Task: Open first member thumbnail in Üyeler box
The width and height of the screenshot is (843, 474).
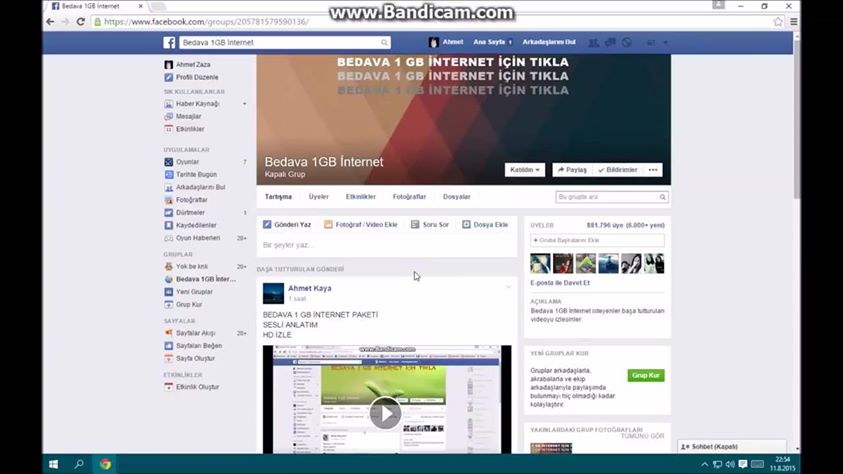Action: click(x=540, y=263)
